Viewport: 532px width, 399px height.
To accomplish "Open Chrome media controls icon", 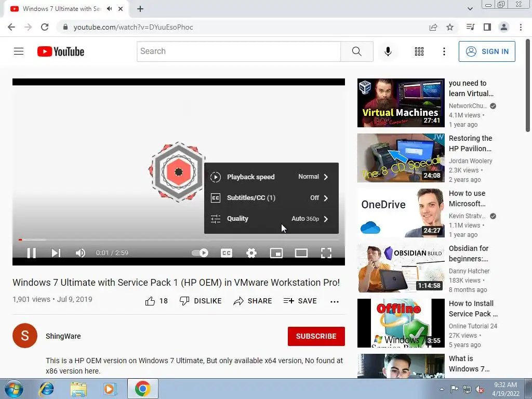I will (x=470, y=27).
